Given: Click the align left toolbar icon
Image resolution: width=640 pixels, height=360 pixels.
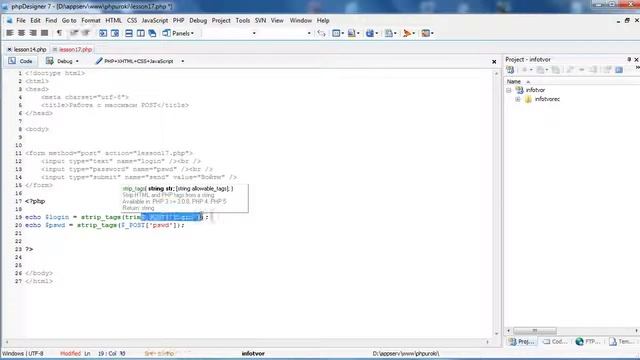Looking at the screenshot, I should coord(10,33).
